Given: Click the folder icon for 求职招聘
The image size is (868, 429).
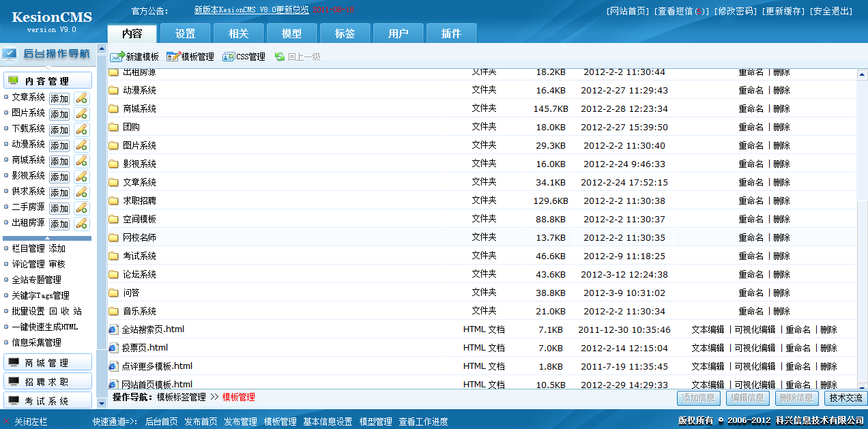Looking at the screenshot, I should pos(113,201).
